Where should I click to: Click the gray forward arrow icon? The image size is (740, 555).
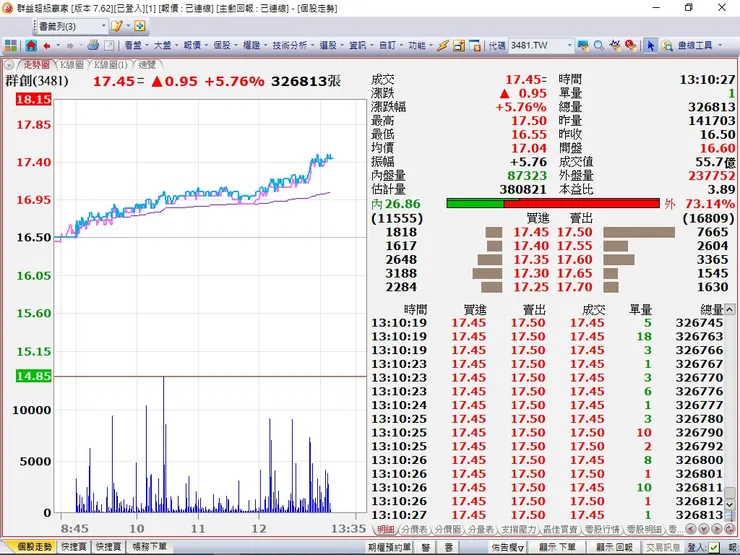(x=70, y=46)
